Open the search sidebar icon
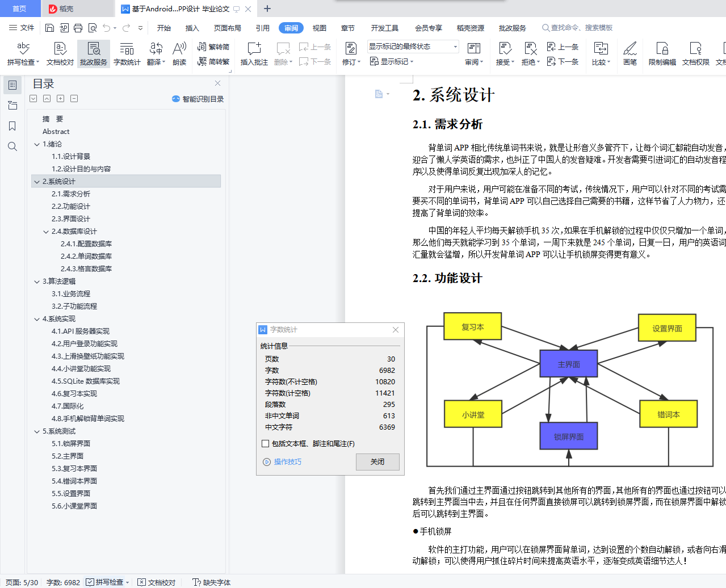726x588 pixels. 12,146
